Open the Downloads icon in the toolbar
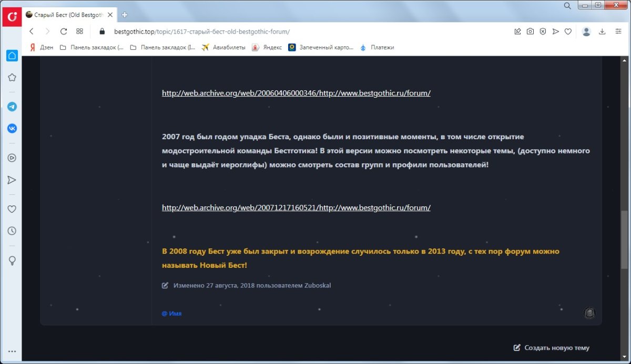This screenshot has width=631, height=364. click(602, 32)
